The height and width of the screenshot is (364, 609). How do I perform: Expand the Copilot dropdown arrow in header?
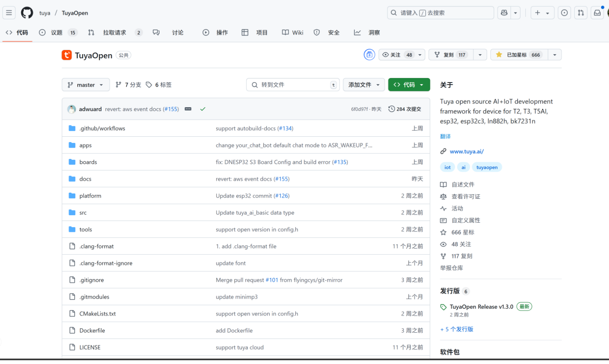pyautogui.click(x=516, y=13)
